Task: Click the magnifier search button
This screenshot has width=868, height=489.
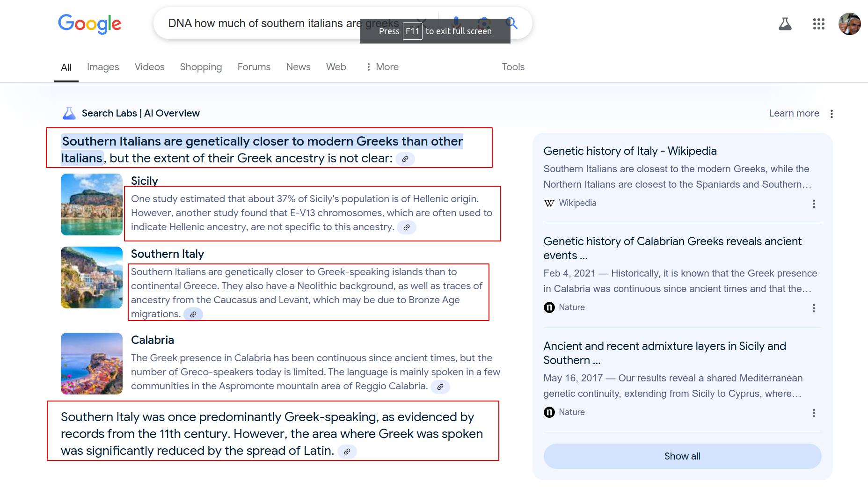Action: click(512, 23)
